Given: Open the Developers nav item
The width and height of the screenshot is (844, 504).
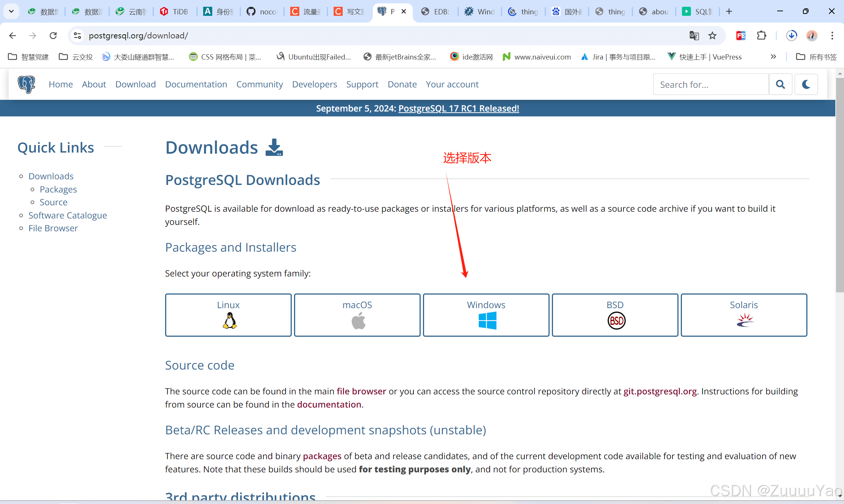Looking at the screenshot, I should [314, 84].
